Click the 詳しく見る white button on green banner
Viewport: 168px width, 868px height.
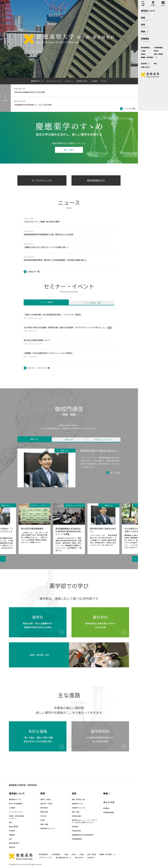click(x=69, y=150)
